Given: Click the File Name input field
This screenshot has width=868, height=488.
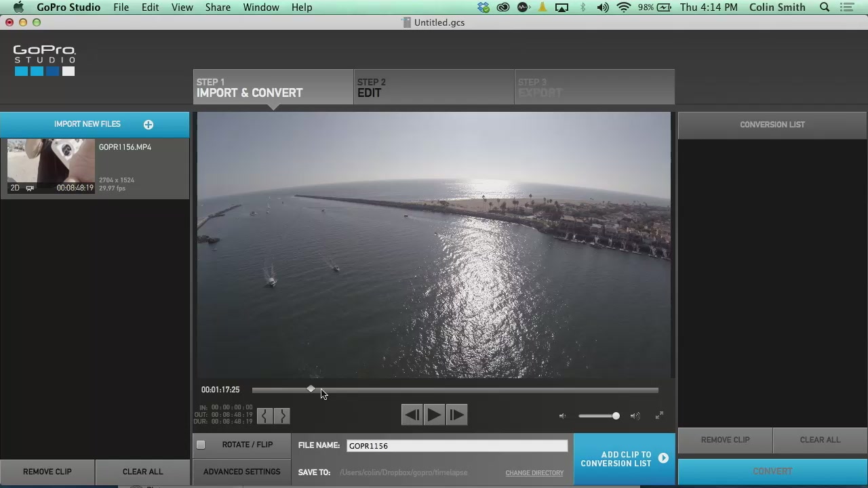Looking at the screenshot, I should 457,445.
